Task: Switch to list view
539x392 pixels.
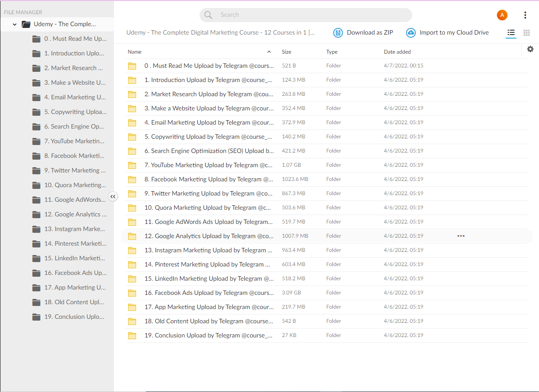Action: click(x=511, y=33)
